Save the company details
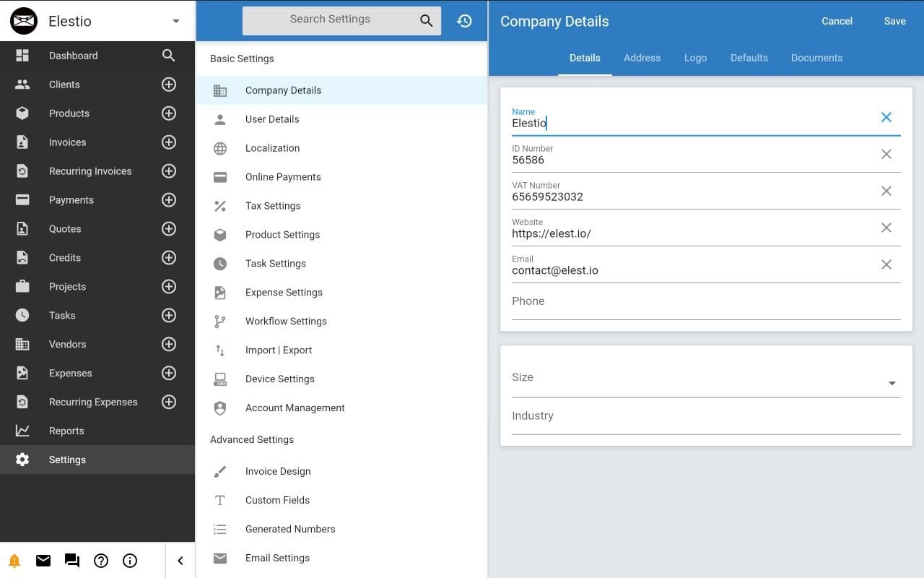Screen dimensions: 924x578 894,21
